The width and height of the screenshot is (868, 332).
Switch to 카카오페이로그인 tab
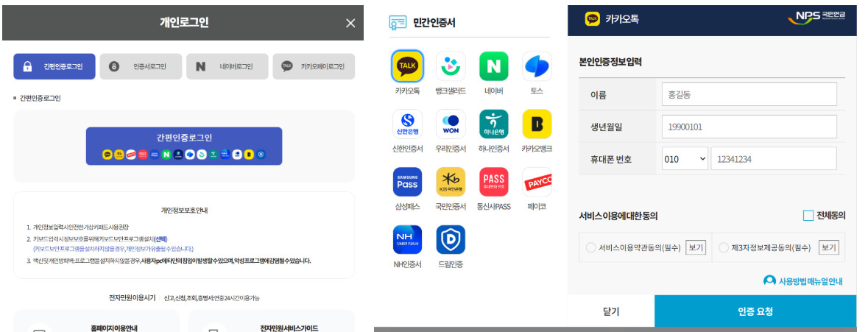[x=314, y=66]
